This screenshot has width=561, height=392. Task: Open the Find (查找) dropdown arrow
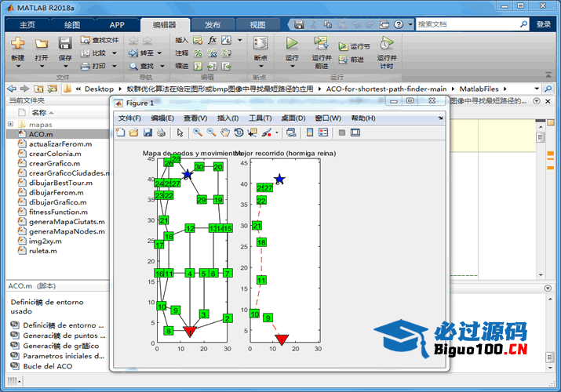coord(162,66)
